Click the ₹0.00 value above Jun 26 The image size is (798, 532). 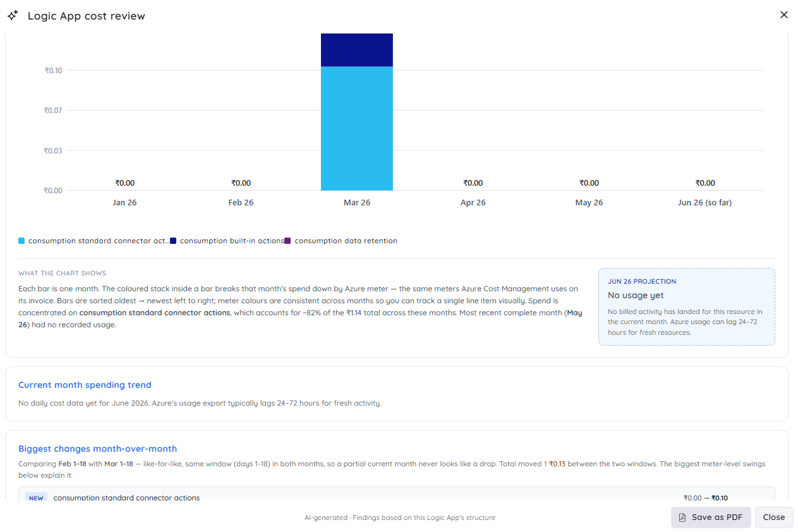point(705,183)
